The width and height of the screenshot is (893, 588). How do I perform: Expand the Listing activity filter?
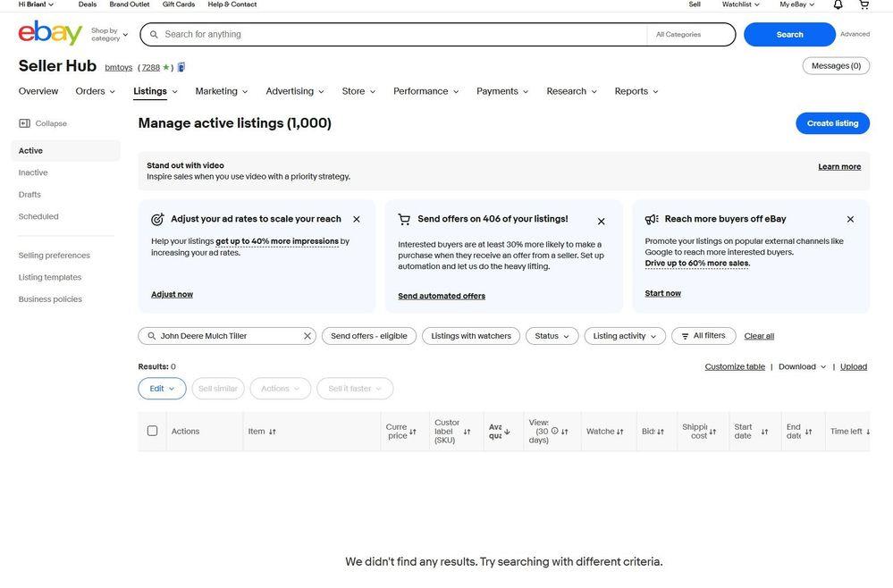pos(625,336)
